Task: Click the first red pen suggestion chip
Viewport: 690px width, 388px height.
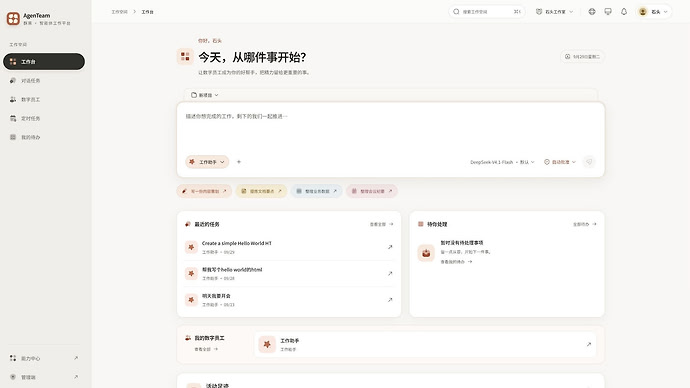Action: [x=204, y=191]
